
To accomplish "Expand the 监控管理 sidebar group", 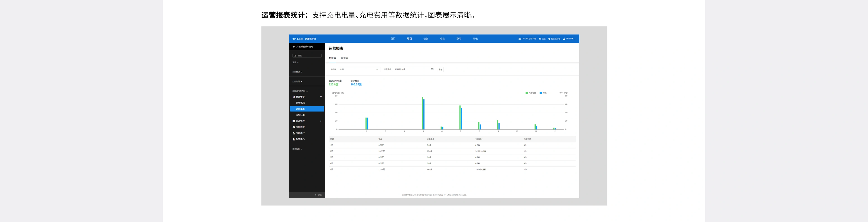I will click(x=297, y=82).
